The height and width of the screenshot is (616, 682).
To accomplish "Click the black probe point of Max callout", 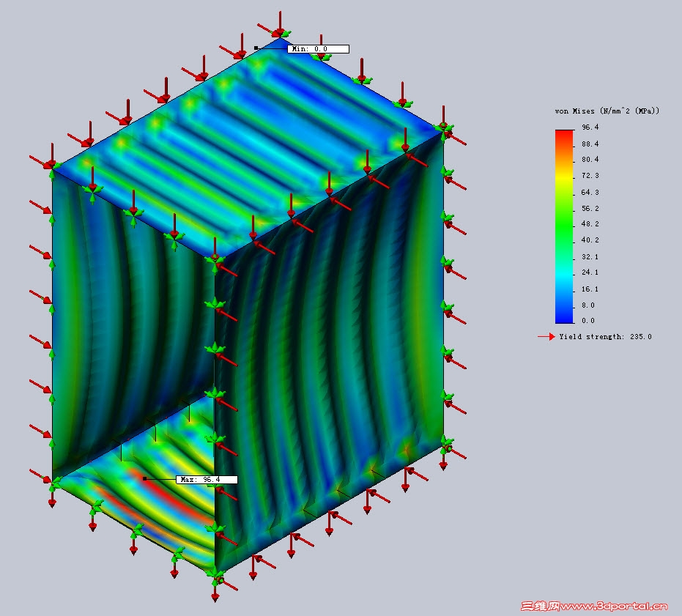I will click(x=144, y=478).
